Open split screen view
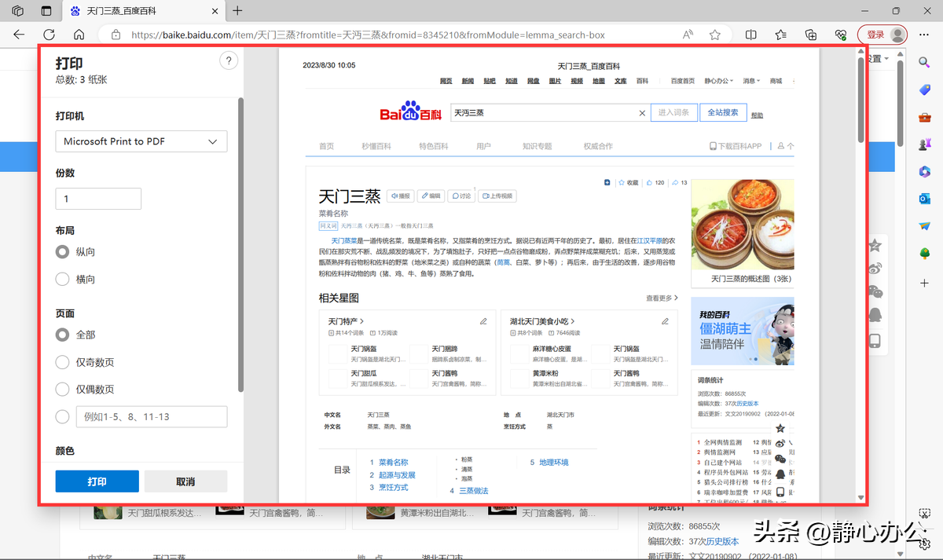This screenshot has height=560, width=943. coord(751,35)
